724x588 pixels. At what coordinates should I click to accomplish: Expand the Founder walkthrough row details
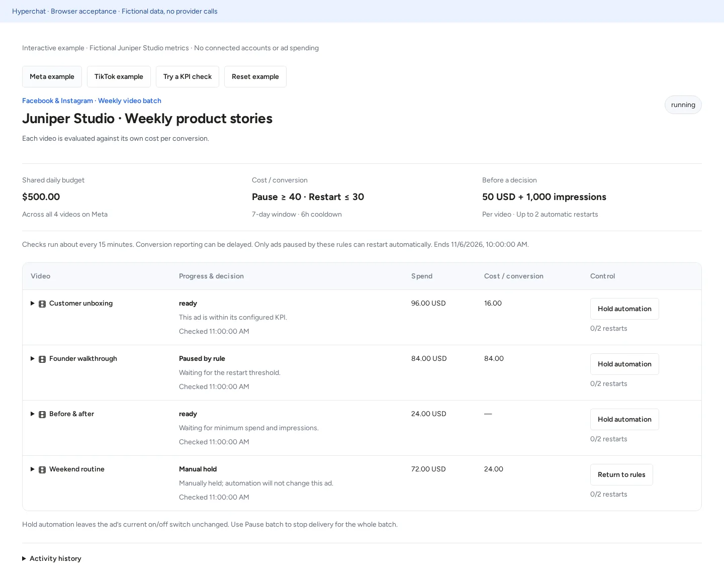tap(33, 359)
